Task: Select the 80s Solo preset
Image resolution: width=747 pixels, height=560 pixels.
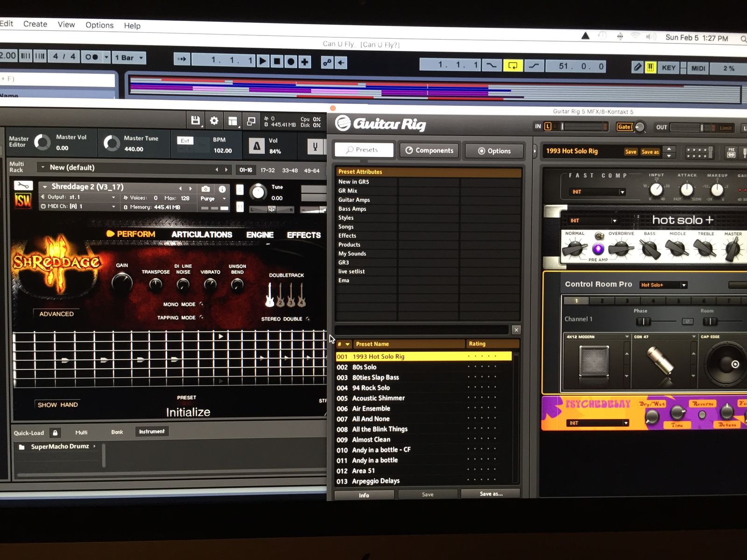Action: click(x=364, y=367)
